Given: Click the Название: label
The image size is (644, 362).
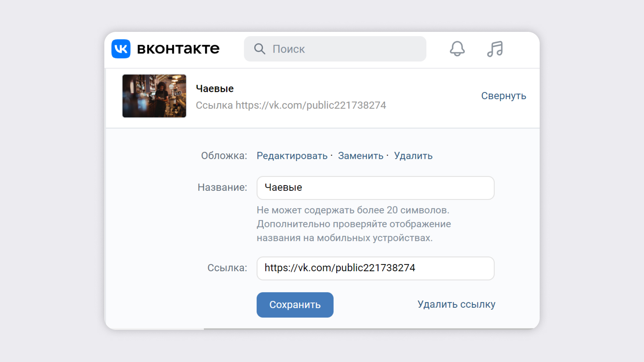Looking at the screenshot, I should 222,187.
